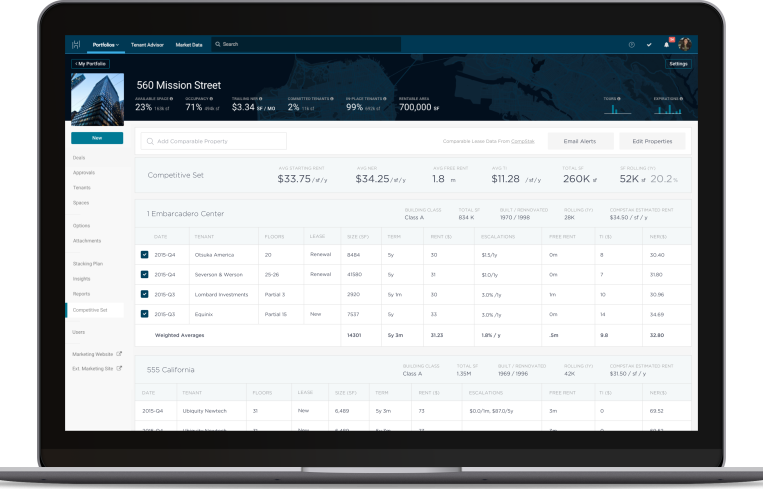Click external link icon beside Marketing Website

point(119,354)
